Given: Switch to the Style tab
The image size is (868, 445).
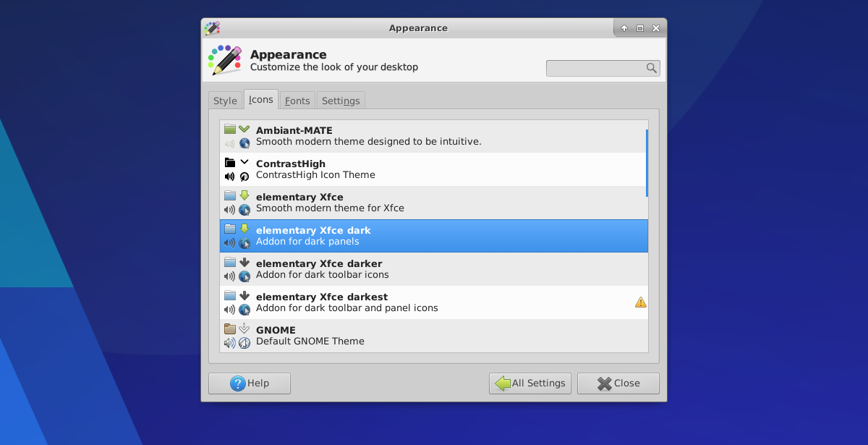Looking at the screenshot, I should coord(225,101).
